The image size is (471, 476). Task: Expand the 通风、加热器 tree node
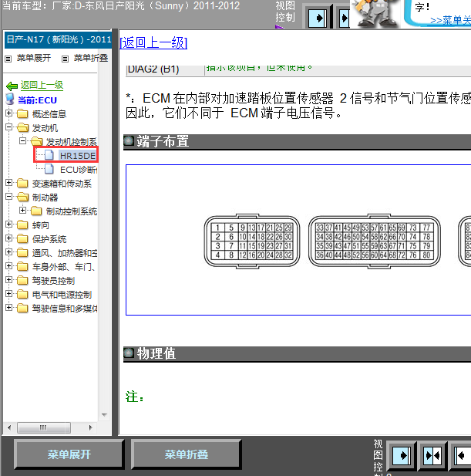click(x=8, y=252)
